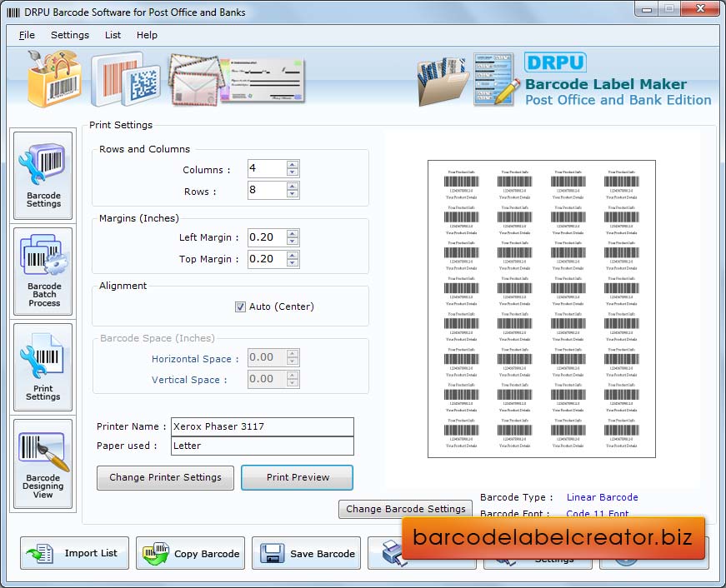The height and width of the screenshot is (588, 726).
Task: Decrease the Rows value with the down arrow
Action: (x=293, y=194)
